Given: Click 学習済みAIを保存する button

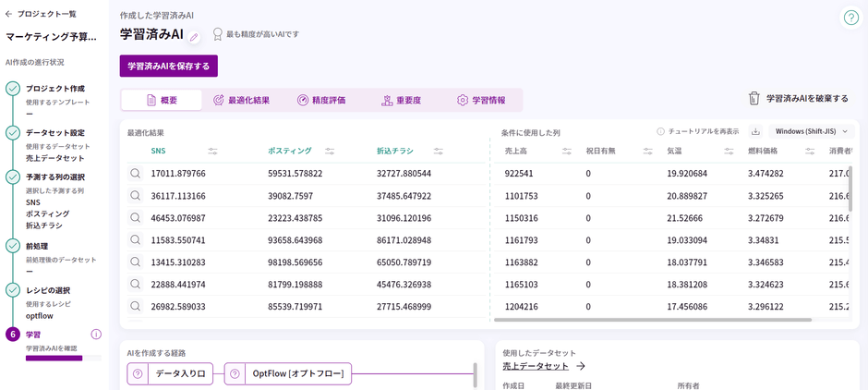Looking at the screenshot, I should click(x=169, y=66).
